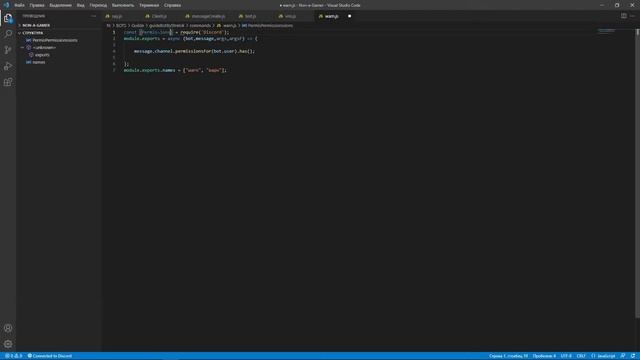640x360 pixels.
Task: Switch to the fifth editor tab
Action: tap(295, 16)
